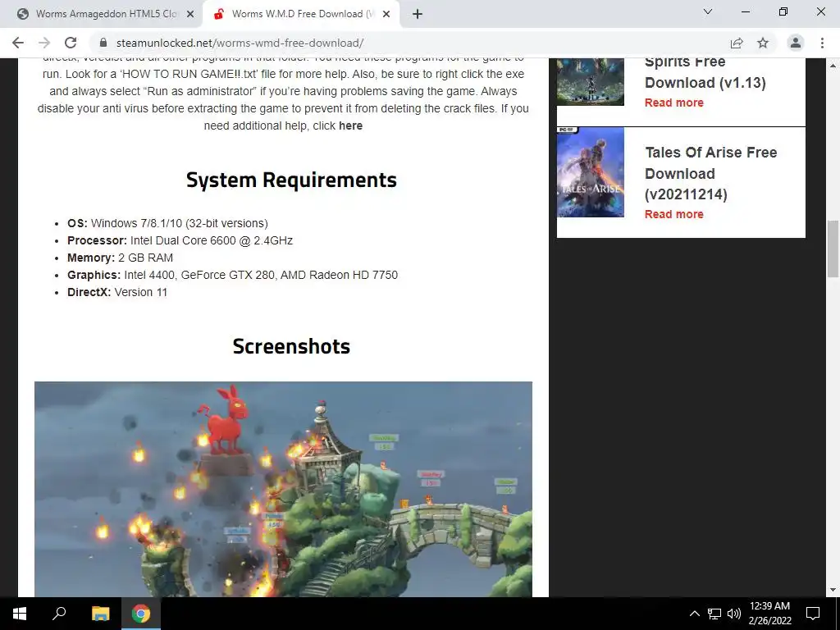View site security lock information

[x=103, y=43]
